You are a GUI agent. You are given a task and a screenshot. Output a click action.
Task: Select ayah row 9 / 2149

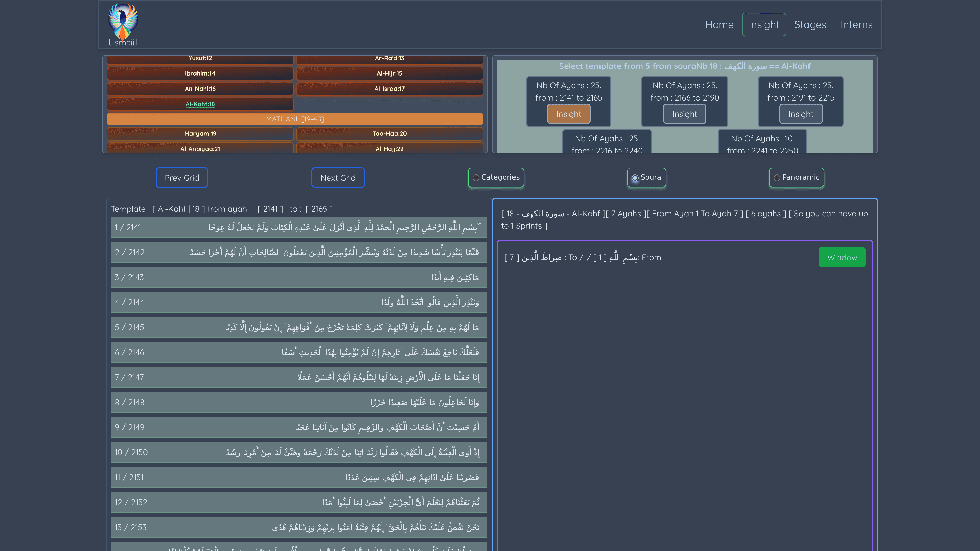click(x=299, y=428)
